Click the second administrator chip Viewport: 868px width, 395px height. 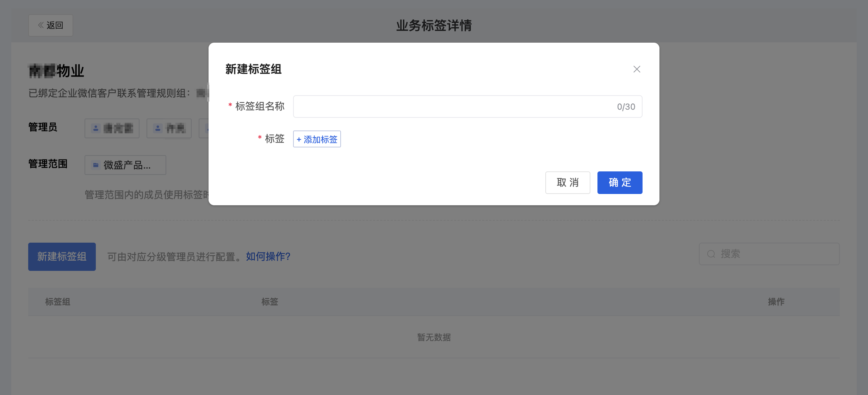coord(169,128)
